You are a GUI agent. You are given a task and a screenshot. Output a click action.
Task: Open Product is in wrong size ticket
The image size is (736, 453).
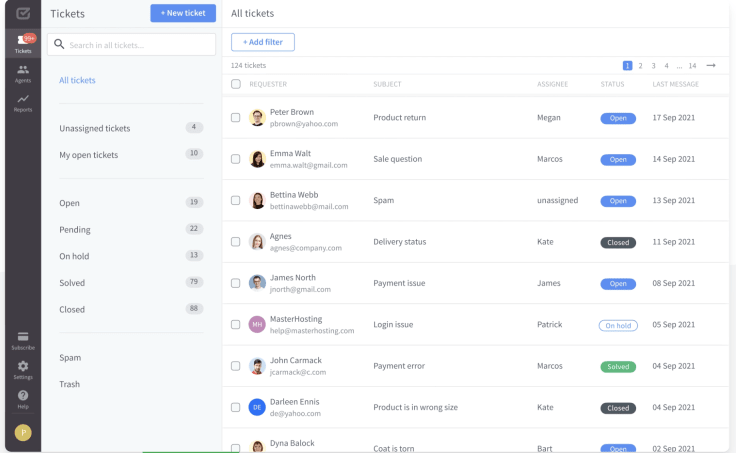pos(415,407)
